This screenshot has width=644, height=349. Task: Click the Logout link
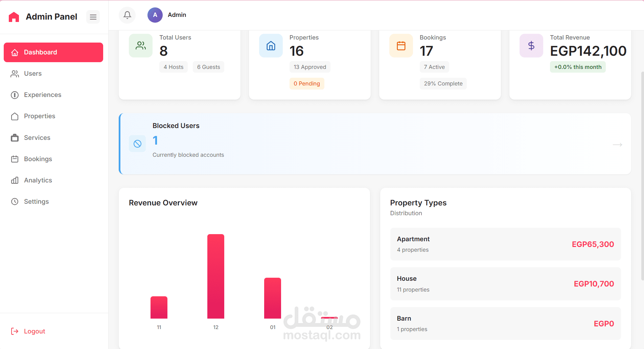[34, 331]
